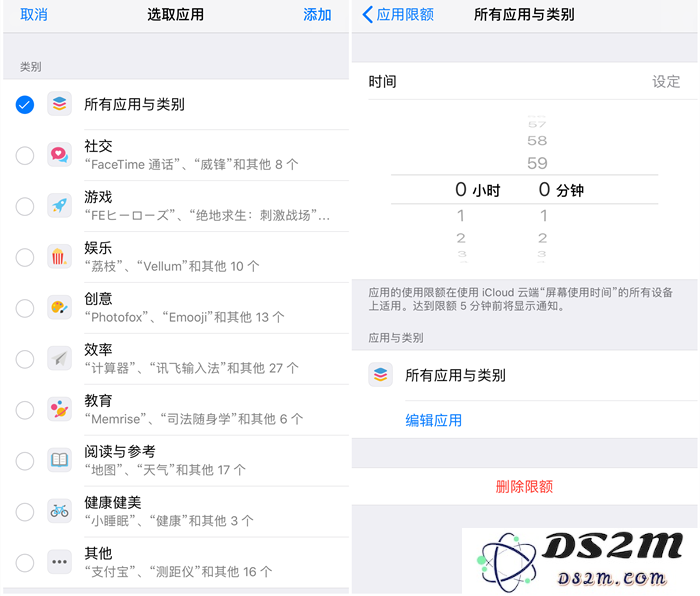
Task: Select the 其他 category radio circle
Action: [x=25, y=563]
